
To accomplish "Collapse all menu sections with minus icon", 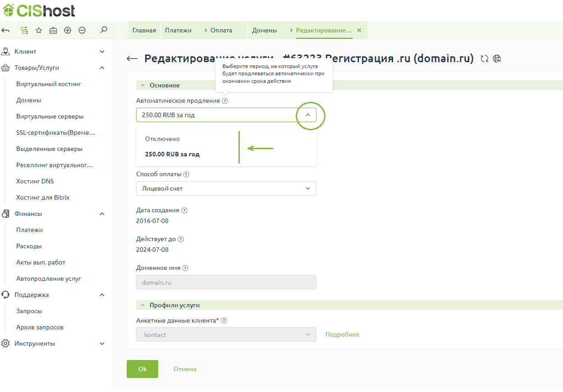I will pos(82,30).
